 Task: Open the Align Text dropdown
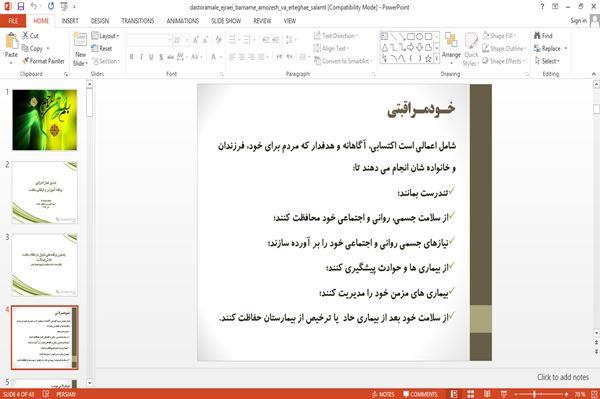(331, 48)
